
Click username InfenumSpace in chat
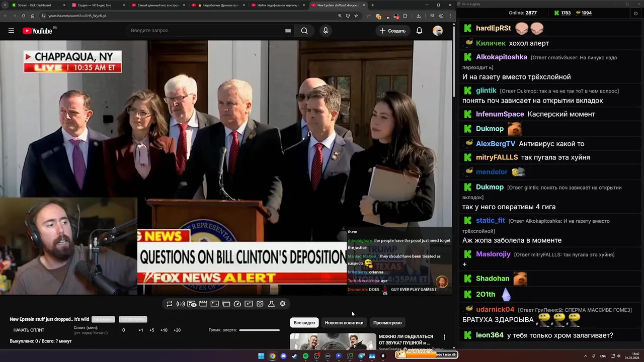(x=500, y=114)
